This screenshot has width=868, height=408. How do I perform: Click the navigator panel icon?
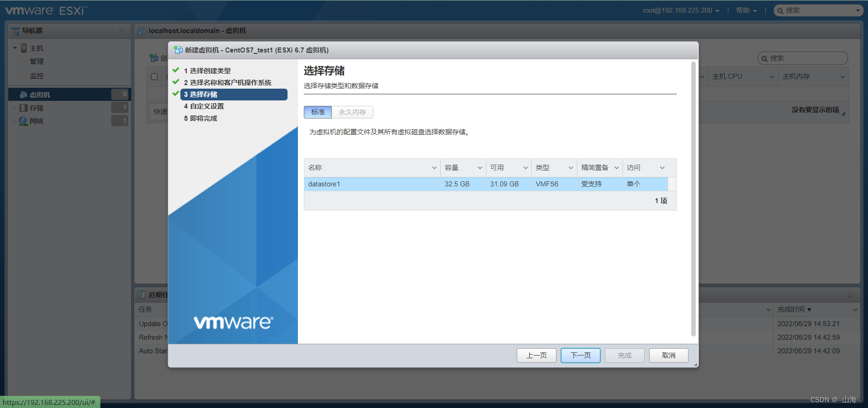coord(15,31)
